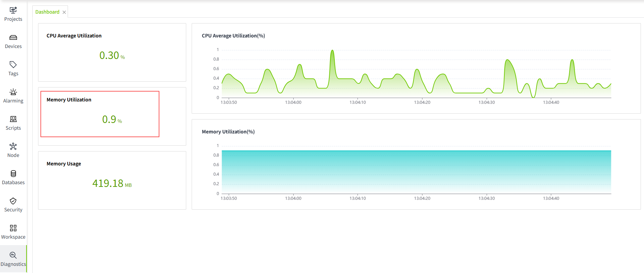Click the CPU Average Utilization(%) chart title
The image size is (644, 273).
233,36
